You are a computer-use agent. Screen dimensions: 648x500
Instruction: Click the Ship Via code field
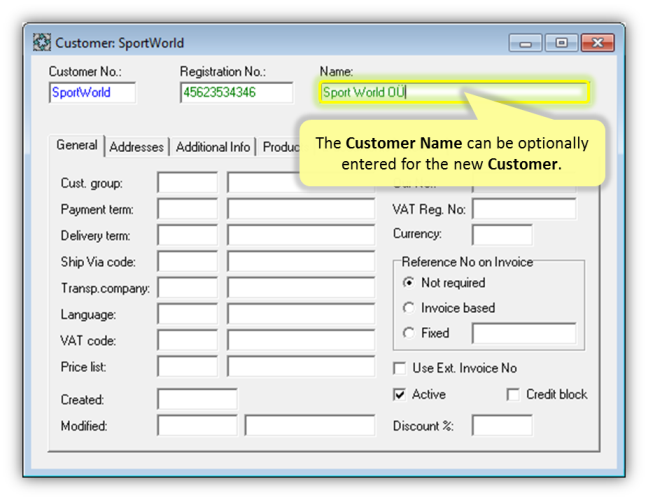(x=187, y=261)
